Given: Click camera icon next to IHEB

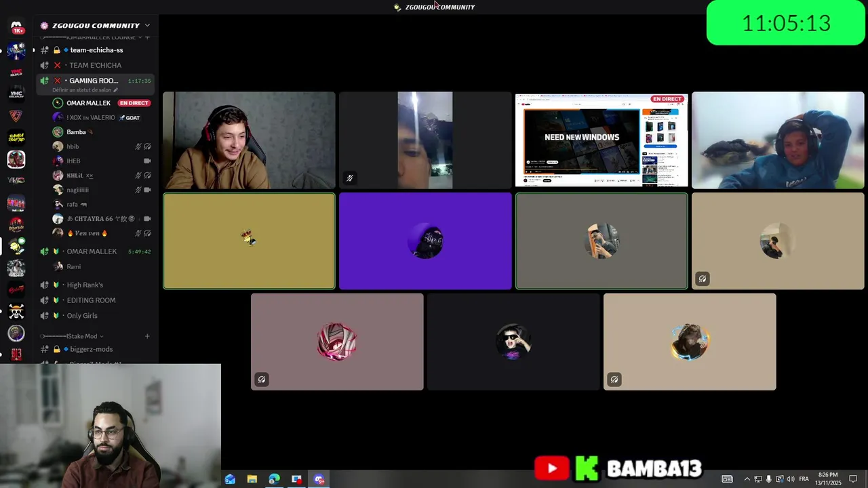Looking at the screenshot, I should click(x=147, y=161).
